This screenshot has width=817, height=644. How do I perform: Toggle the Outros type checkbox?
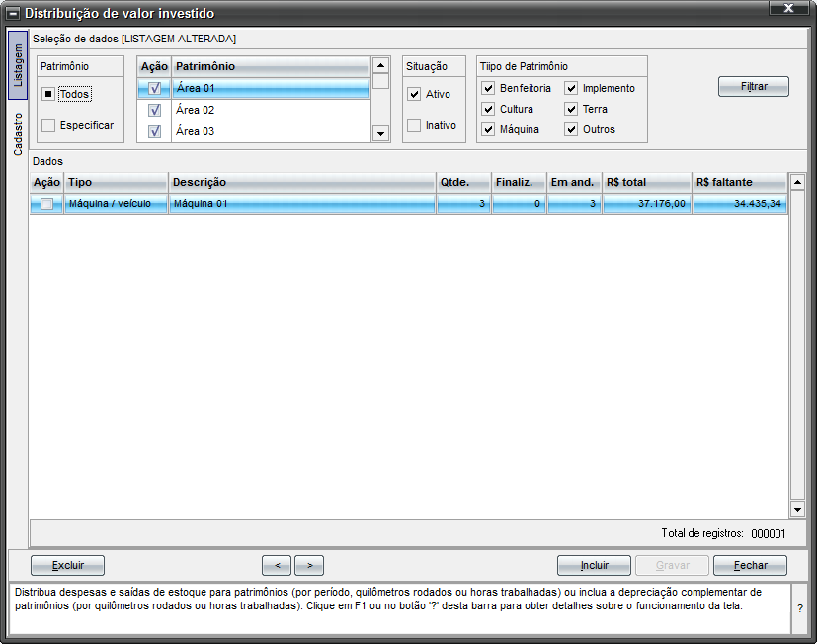[572, 129]
